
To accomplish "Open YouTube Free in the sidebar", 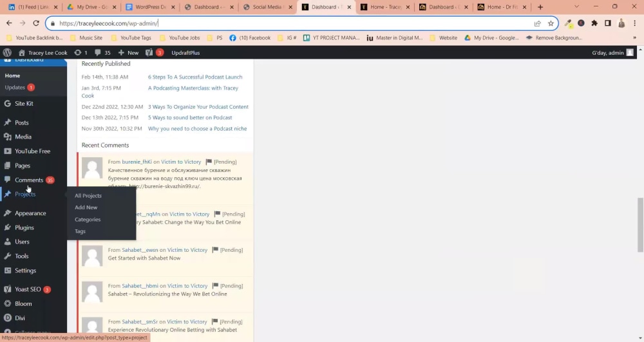I will tap(33, 151).
